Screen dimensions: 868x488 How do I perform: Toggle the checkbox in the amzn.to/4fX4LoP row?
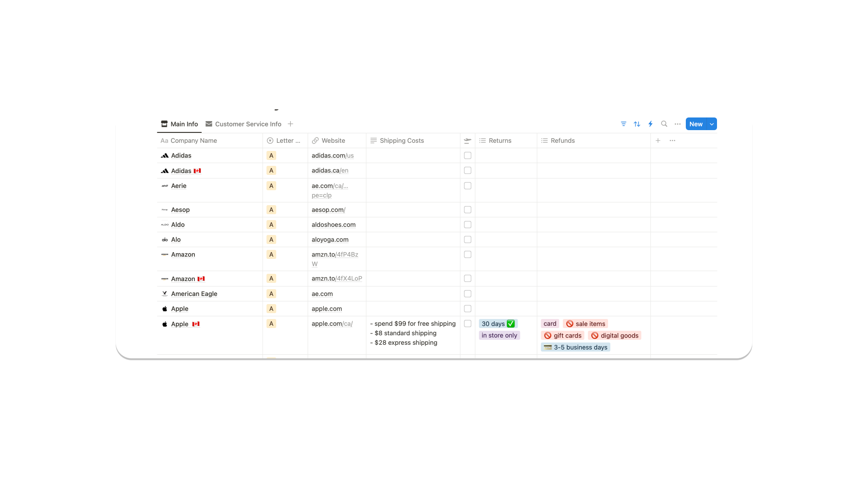tap(467, 278)
